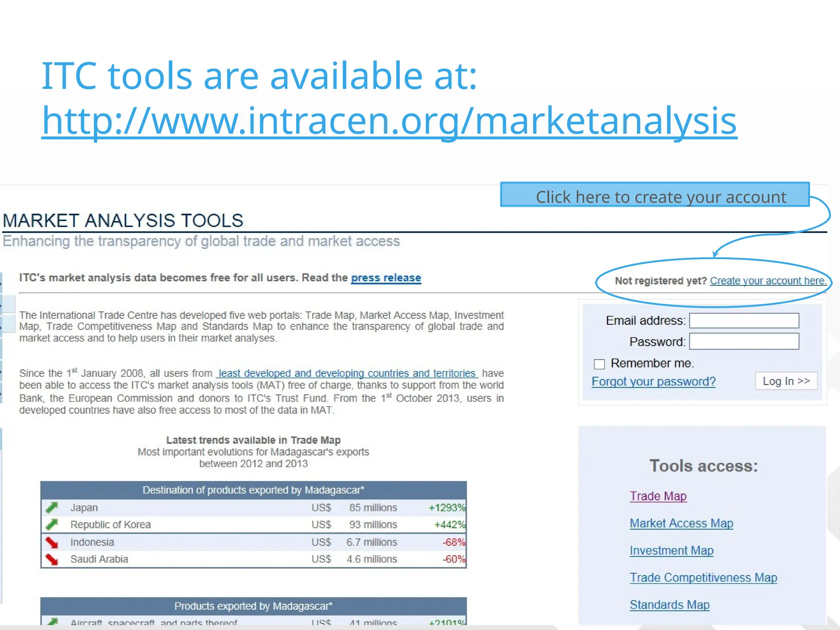The height and width of the screenshot is (630, 840).
Task: Click the Tools access: heading
Action: (704, 466)
